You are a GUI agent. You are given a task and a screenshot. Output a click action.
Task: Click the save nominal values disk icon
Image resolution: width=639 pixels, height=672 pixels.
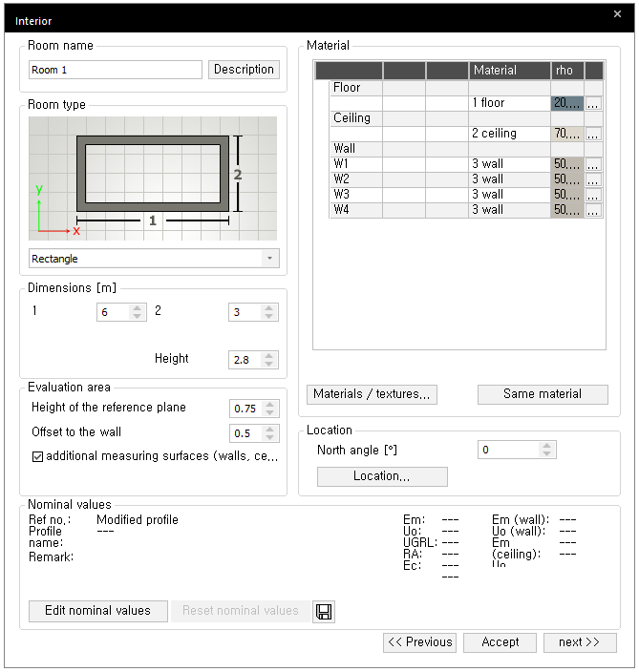coord(324,611)
